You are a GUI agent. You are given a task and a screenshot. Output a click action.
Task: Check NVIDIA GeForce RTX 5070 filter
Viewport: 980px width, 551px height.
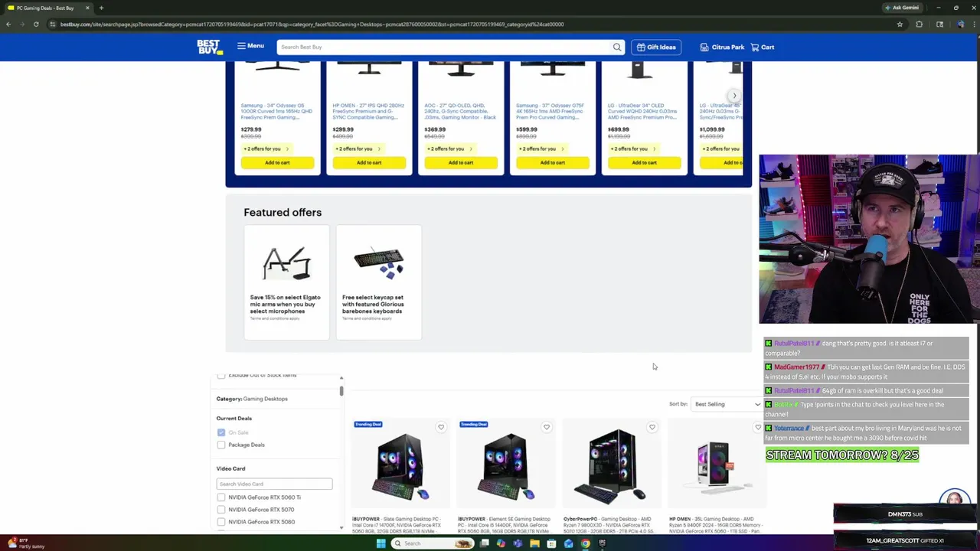pos(221,510)
